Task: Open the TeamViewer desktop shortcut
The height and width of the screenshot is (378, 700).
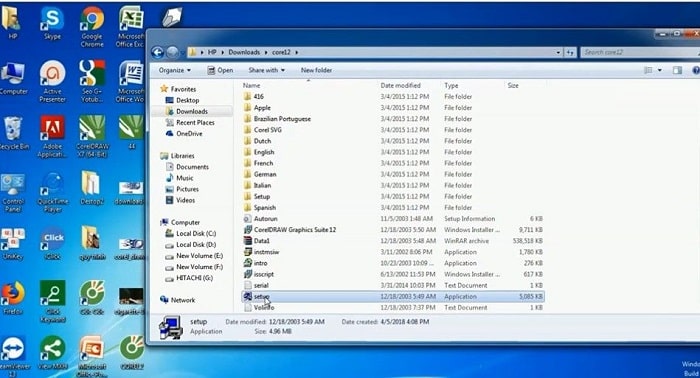Action: point(13,356)
